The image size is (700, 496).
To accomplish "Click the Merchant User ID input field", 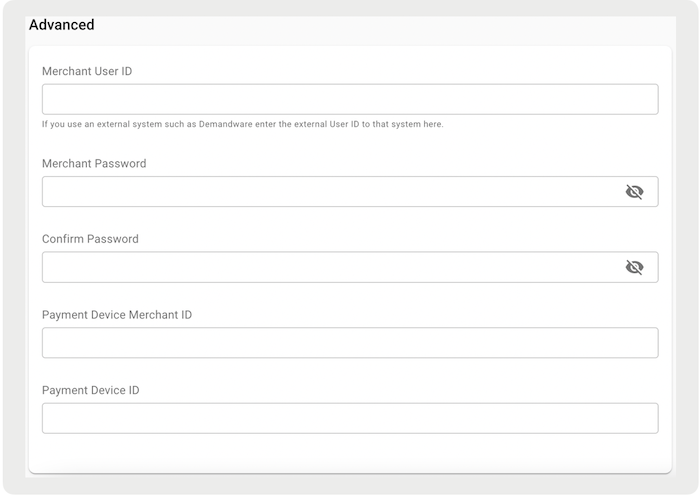I will click(x=350, y=99).
